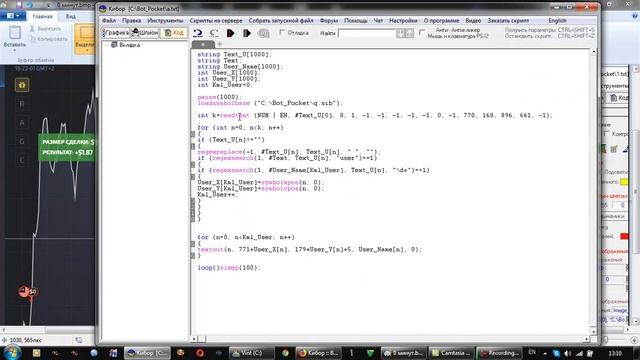Screen dimensions: 640x360
Task: Open the Шпион spy tool button
Action: pyautogui.click(x=145, y=33)
